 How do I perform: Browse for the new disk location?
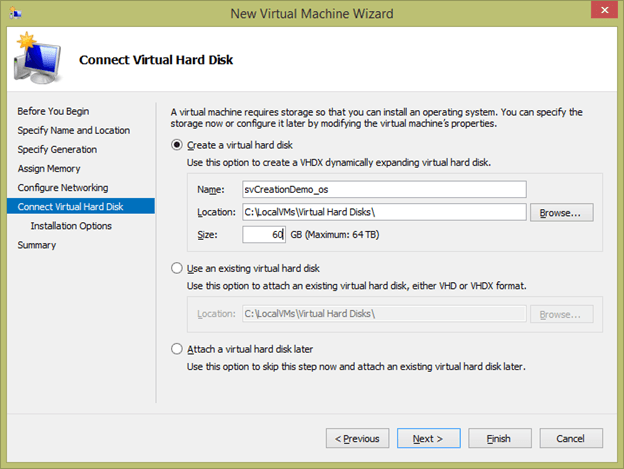561,212
